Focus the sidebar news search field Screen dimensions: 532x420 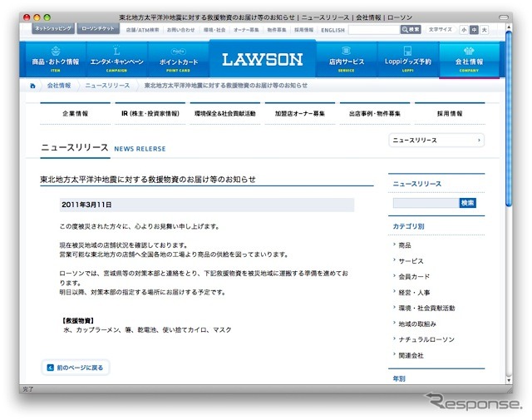click(426, 203)
